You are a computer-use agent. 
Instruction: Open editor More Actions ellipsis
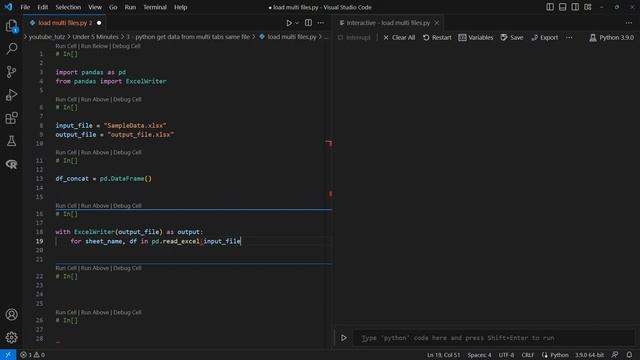coord(321,23)
